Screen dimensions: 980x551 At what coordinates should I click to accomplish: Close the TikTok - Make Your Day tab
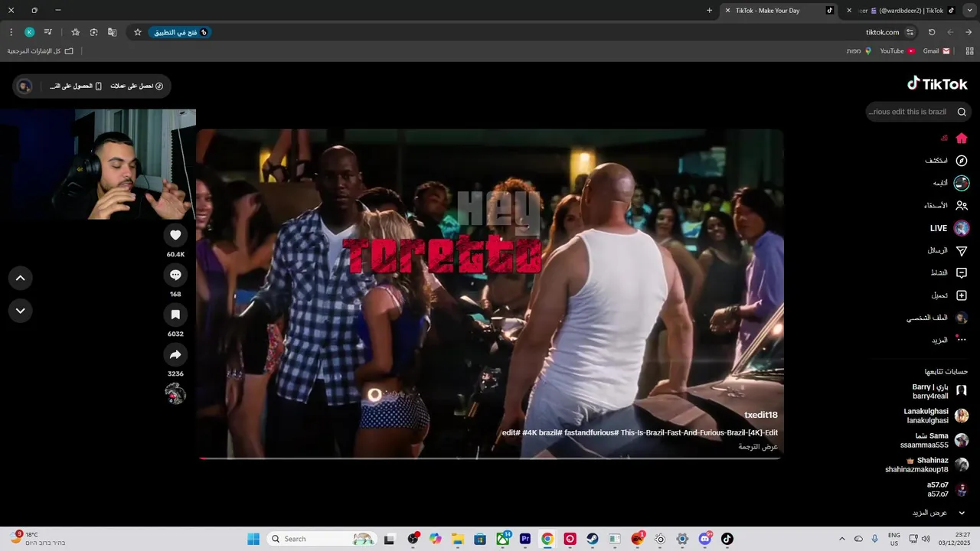pyautogui.click(x=727, y=11)
